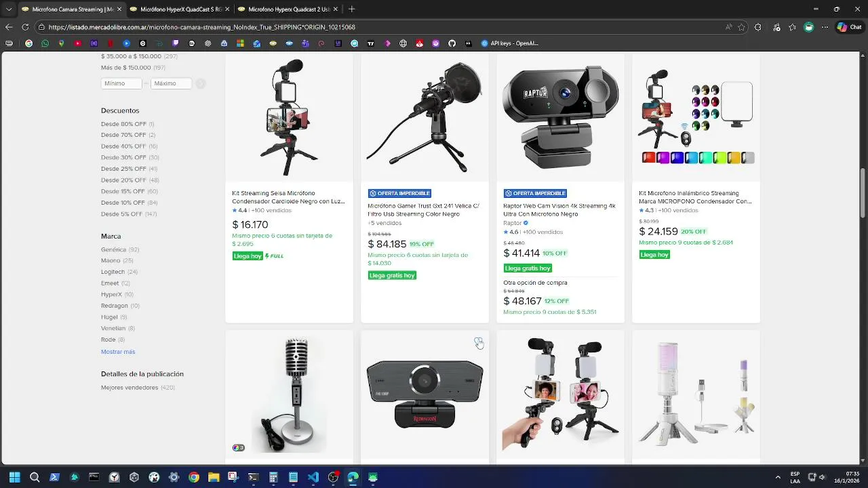The image size is (868, 488).
Task: Open Kit Microfono Inalámbrico Streaming listing title
Action: 695,197
